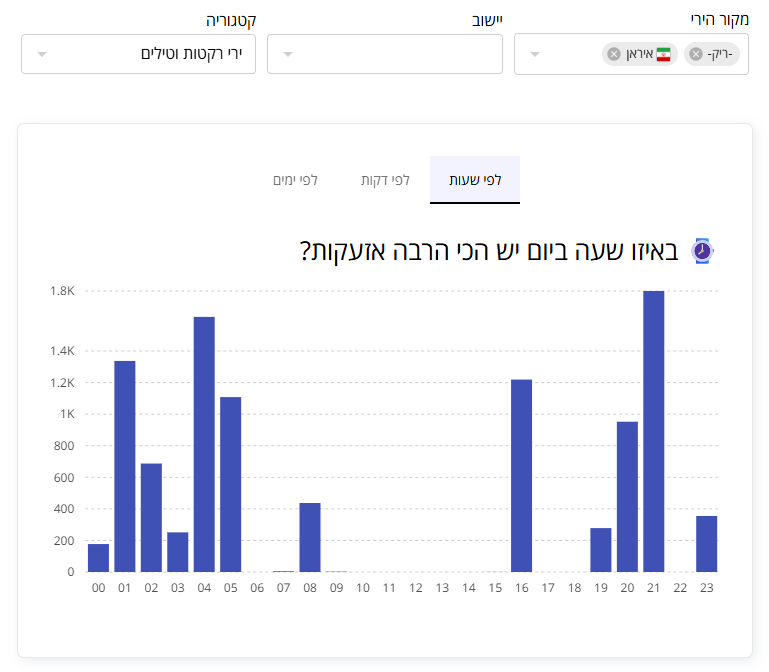Expand the קטגוריה dropdown arrow
Viewport: 769px width, 672px height.
42,54
